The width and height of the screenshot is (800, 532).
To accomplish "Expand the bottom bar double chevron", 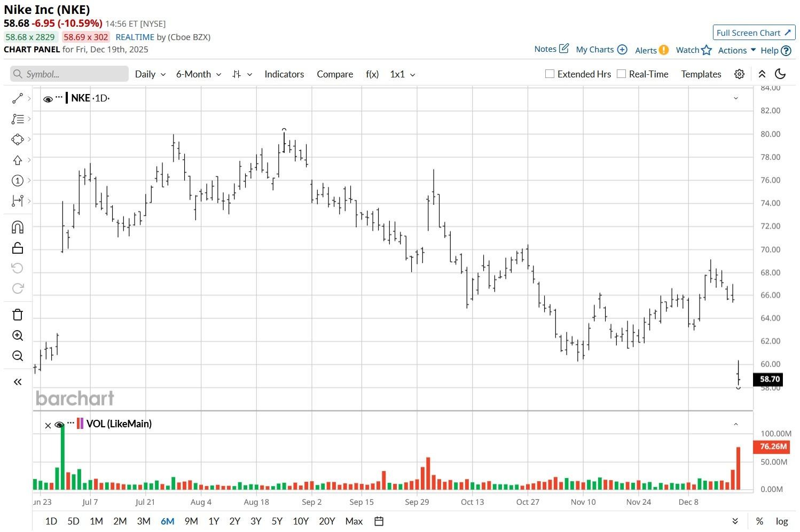I will [x=735, y=521].
